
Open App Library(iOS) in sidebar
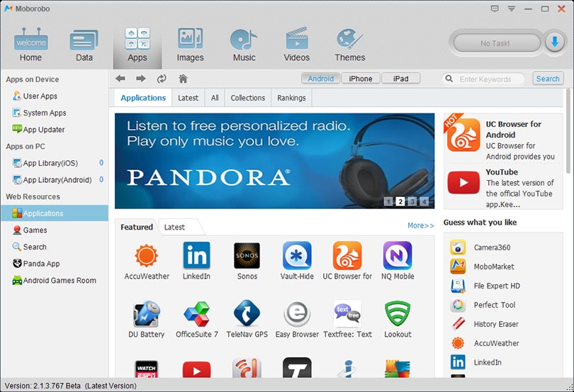55,163
